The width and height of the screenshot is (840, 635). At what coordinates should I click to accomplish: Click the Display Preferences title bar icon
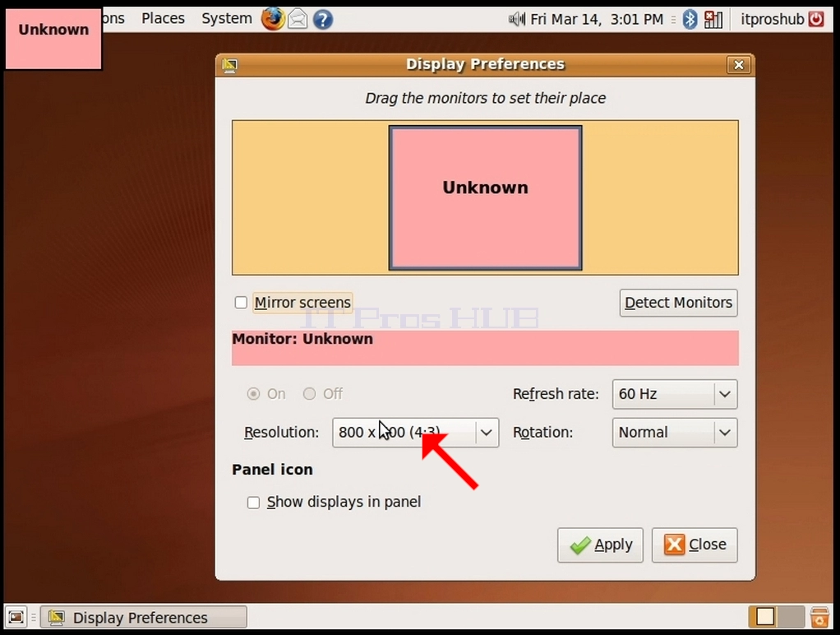[230, 65]
